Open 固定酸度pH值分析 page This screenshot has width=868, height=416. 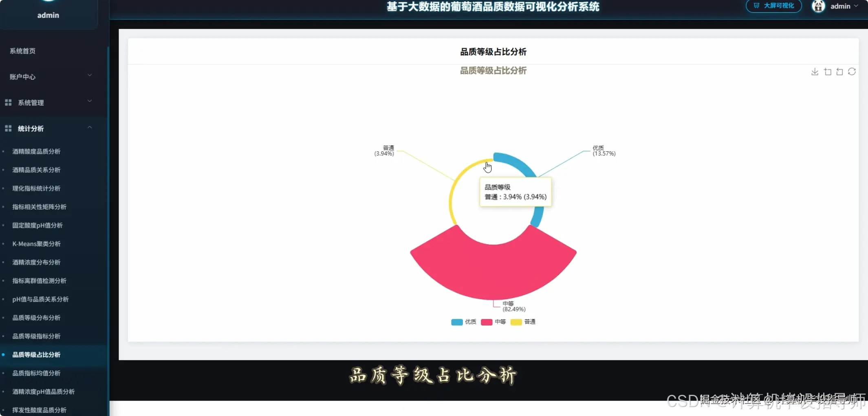click(x=37, y=226)
